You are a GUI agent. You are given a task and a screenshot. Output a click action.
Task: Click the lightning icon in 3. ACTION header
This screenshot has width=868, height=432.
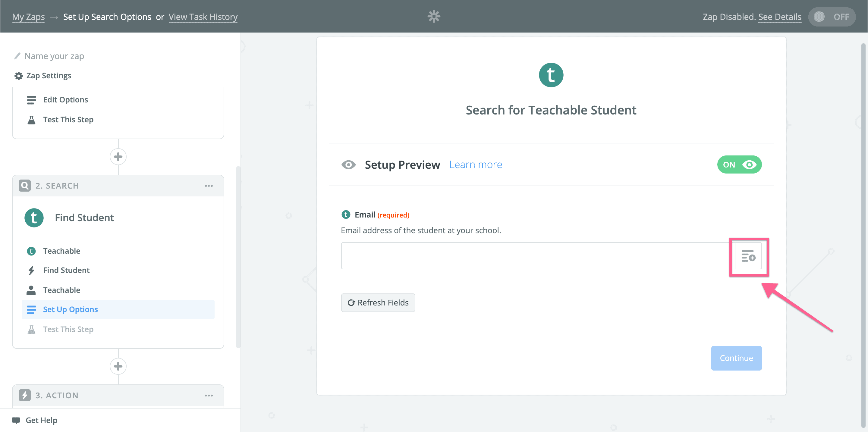(25, 395)
